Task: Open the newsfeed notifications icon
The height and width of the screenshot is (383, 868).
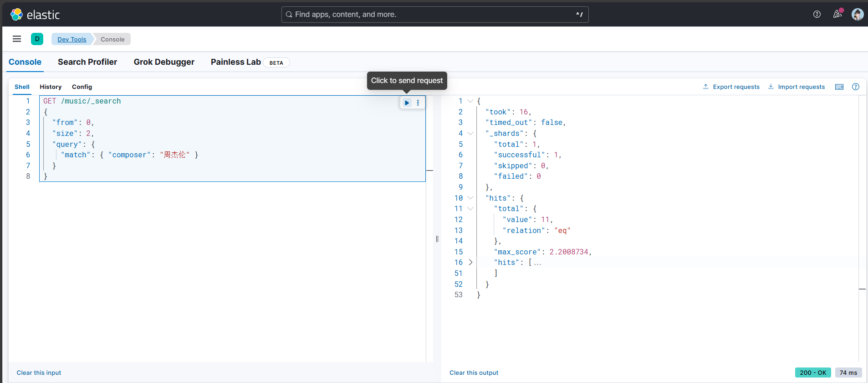Action: [x=837, y=14]
